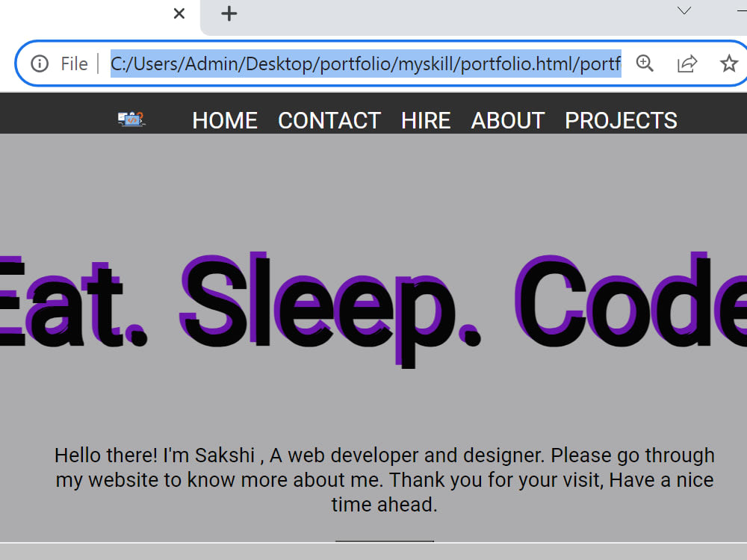Open the PROJECTS nav link

point(622,120)
